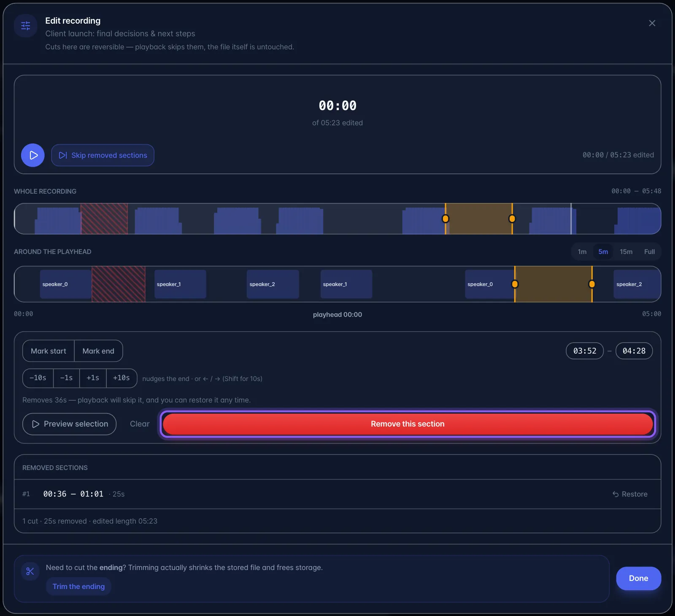Click Mark start
Viewport: 675px width, 616px height.
coord(49,351)
